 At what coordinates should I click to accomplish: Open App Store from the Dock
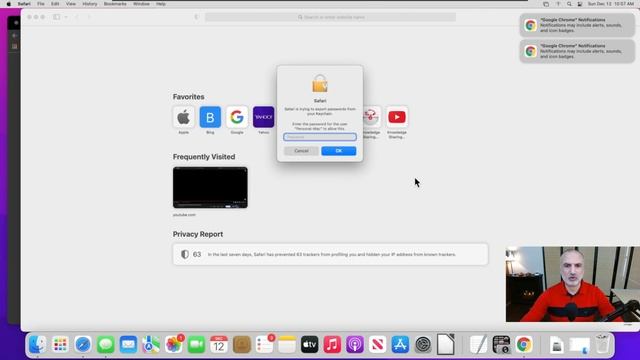click(x=400, y=344)
